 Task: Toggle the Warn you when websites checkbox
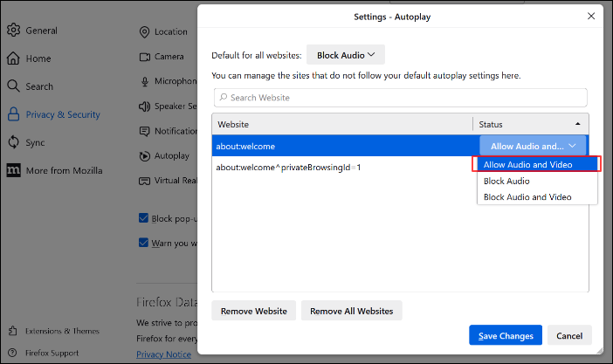point(144,243)
